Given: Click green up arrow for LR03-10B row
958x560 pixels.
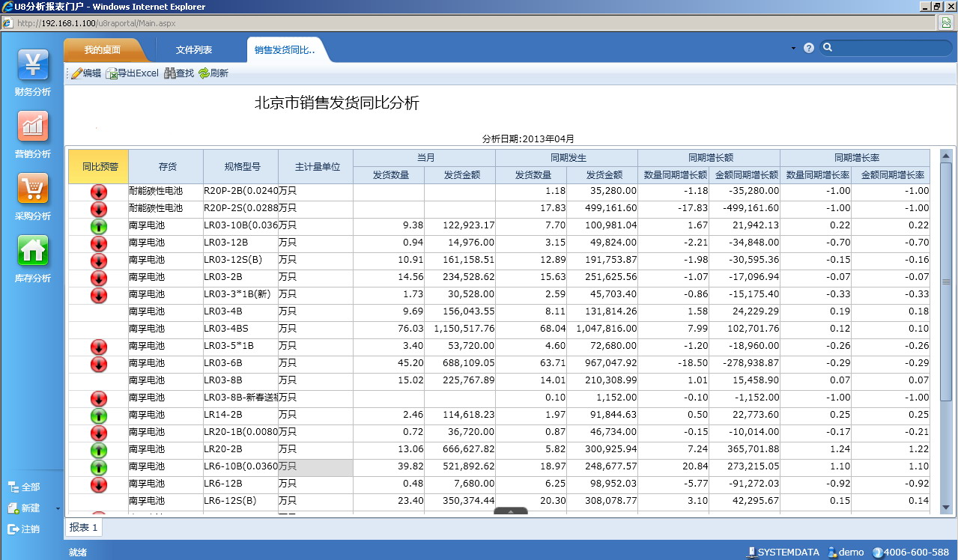Looking at the screenshot, I should 98,227.
